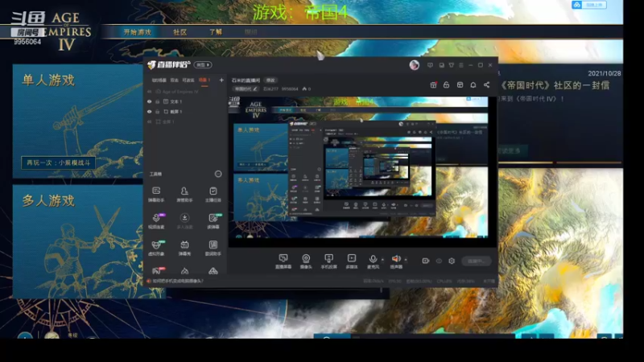Open the skin shirt icon in title bar
644x362 pixels.
(x=452, y=65)
